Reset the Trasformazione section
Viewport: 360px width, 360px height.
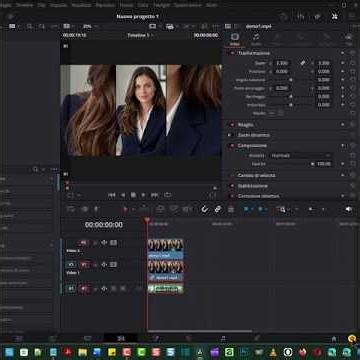tap(352, 53)
